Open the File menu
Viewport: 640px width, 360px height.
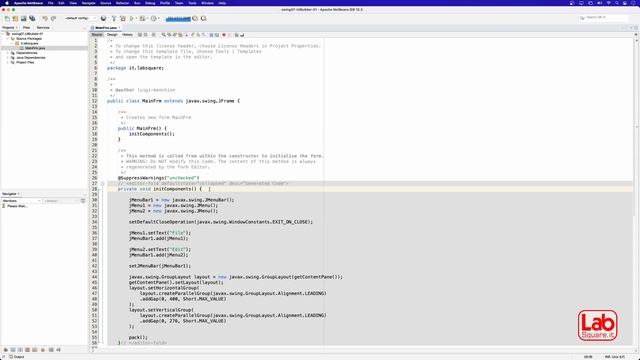click(51, 3)
